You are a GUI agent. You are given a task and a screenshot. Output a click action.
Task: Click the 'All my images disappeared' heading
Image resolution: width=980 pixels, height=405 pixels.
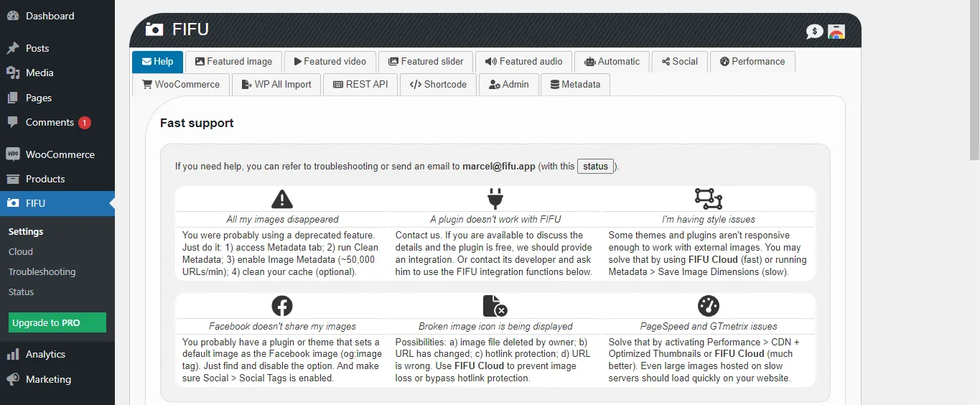coord(282,220)
